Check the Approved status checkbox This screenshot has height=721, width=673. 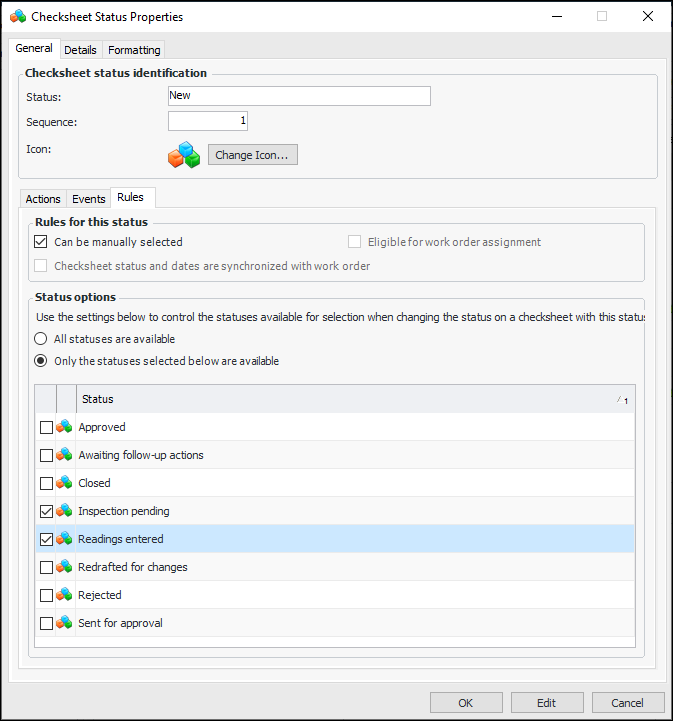click(46, 427)
